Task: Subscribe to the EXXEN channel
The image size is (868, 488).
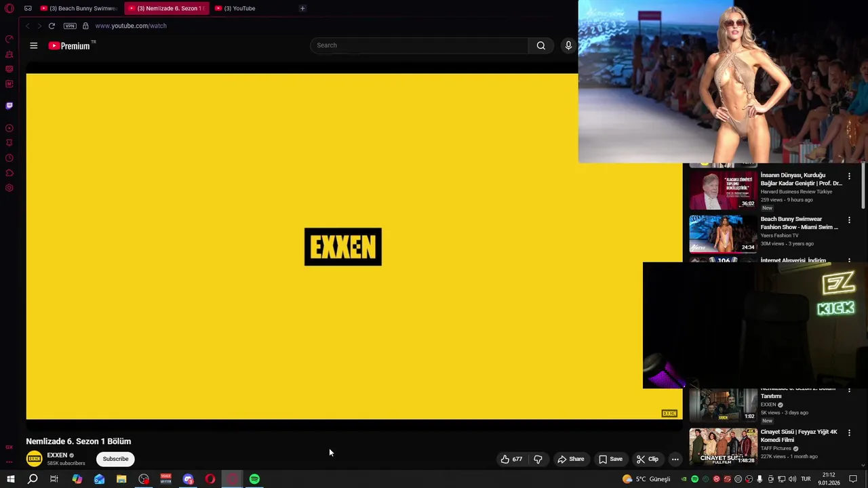Action: 115,459
